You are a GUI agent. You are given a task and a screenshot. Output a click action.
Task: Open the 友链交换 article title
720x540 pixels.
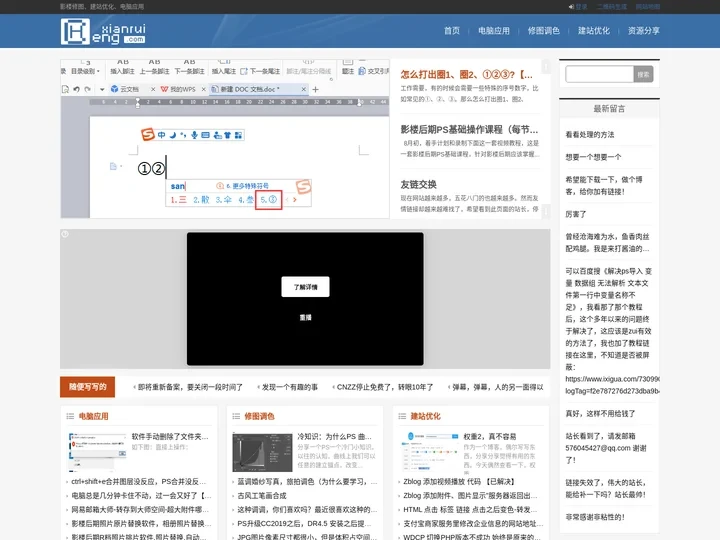coord(418,185)
